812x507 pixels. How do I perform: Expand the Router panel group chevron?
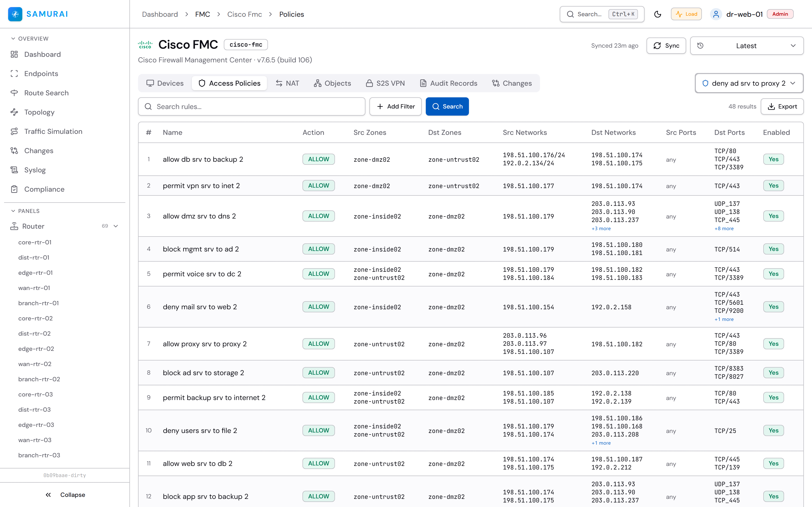(x=116, y=226)
